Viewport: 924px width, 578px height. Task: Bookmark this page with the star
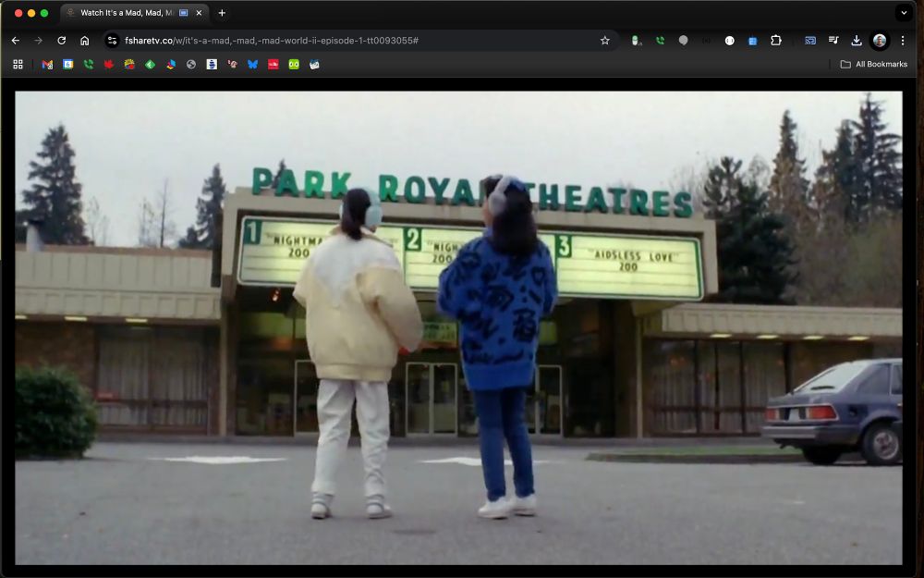click(604, 41)
